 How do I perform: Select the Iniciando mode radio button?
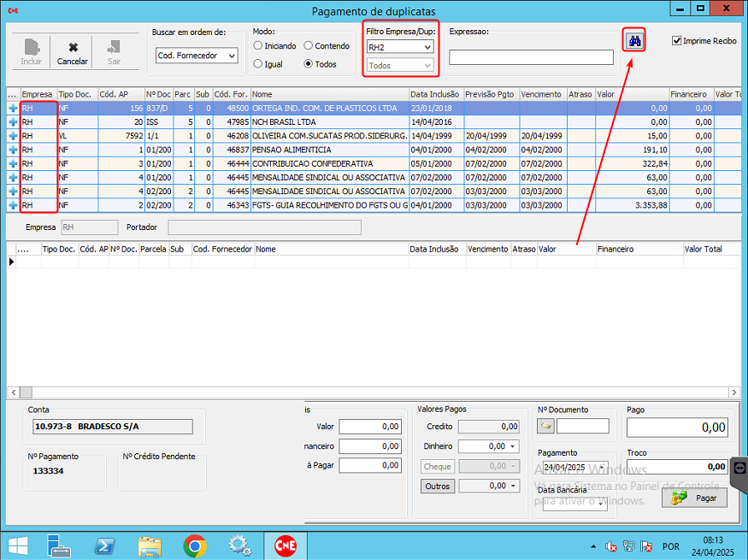(258, 46)
